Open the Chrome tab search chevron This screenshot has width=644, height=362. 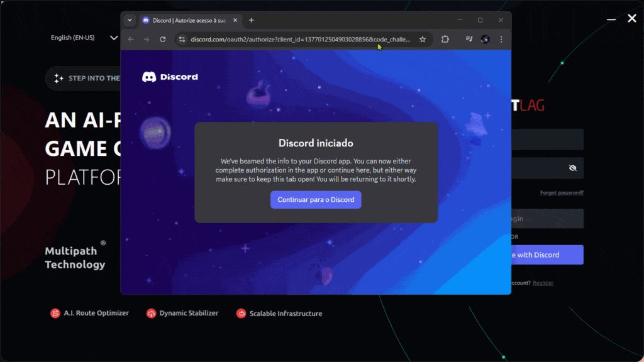click(x=130, y=20)
